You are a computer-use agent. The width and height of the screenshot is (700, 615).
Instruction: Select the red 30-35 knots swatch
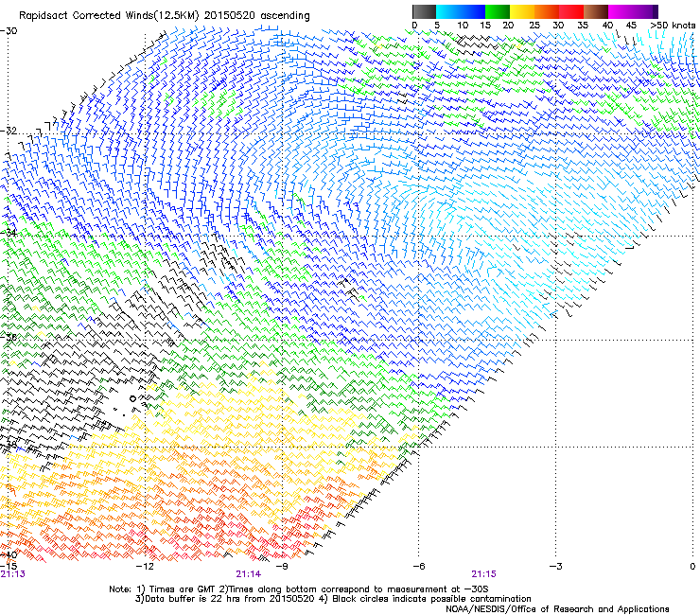571,11
